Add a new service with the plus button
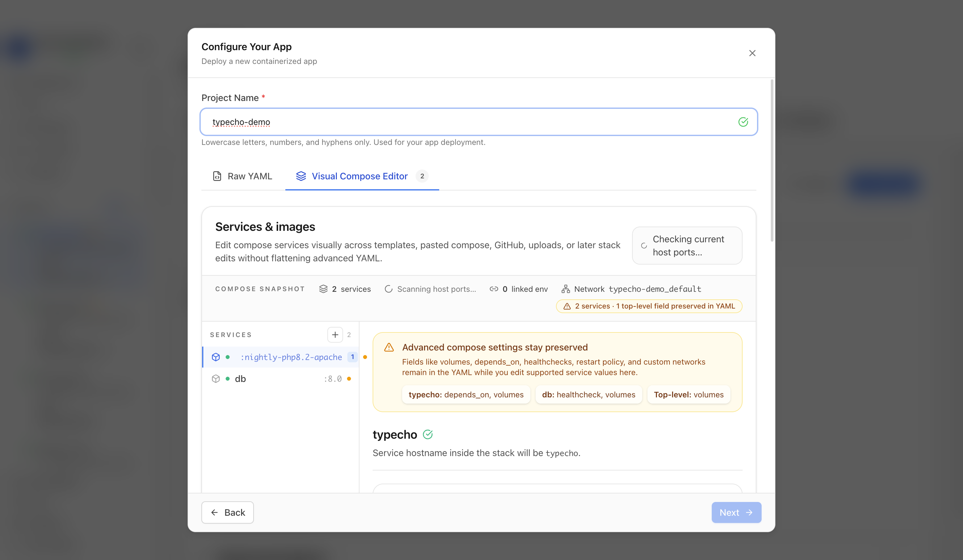The image size is (963, 560). pos(335,335)
